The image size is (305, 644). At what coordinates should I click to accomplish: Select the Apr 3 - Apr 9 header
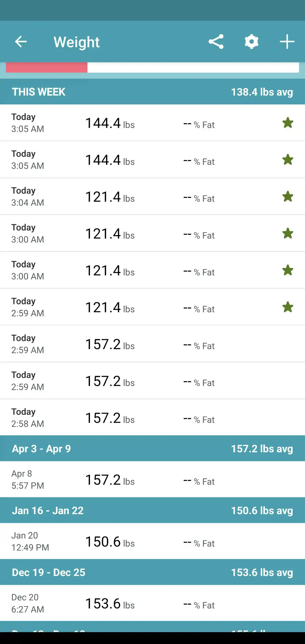(41, 449)
